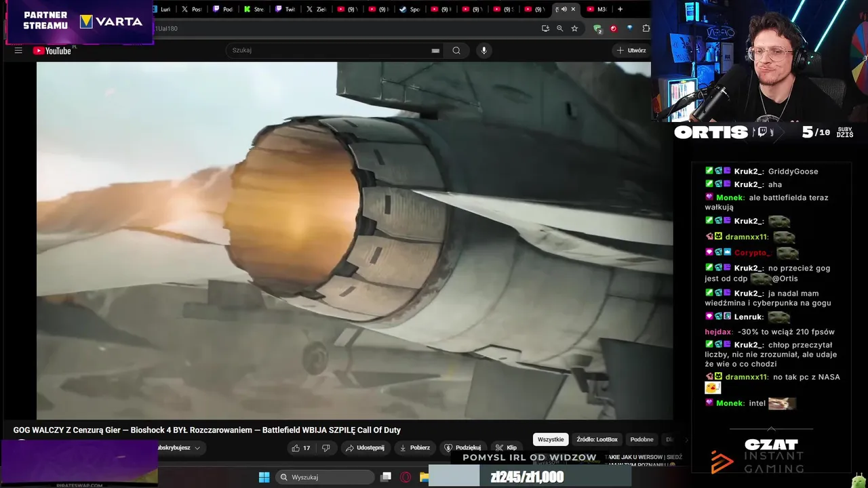Select the Podobne filter chip
This screenshot has width=868, height=488.
click(642, 439)
